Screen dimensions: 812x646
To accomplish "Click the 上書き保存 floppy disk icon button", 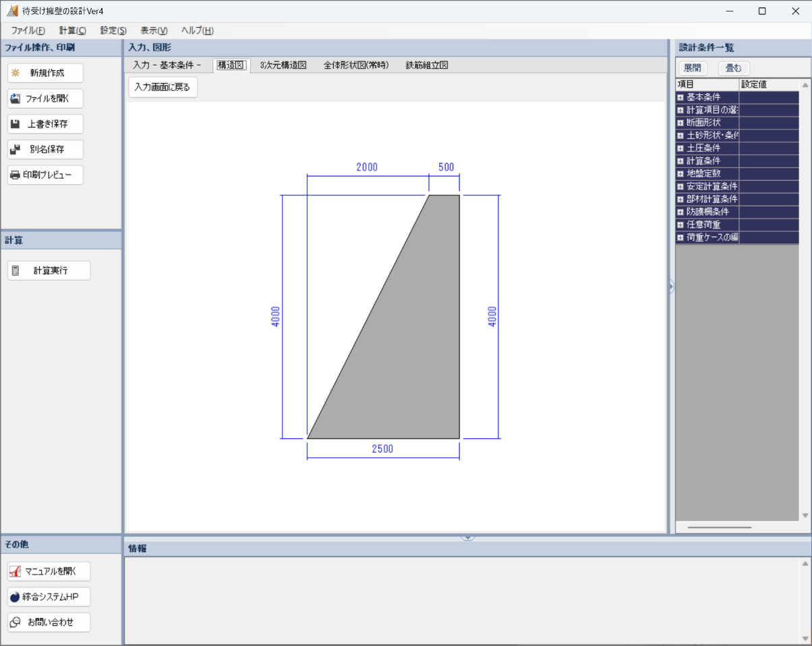I will coord(45,124).
